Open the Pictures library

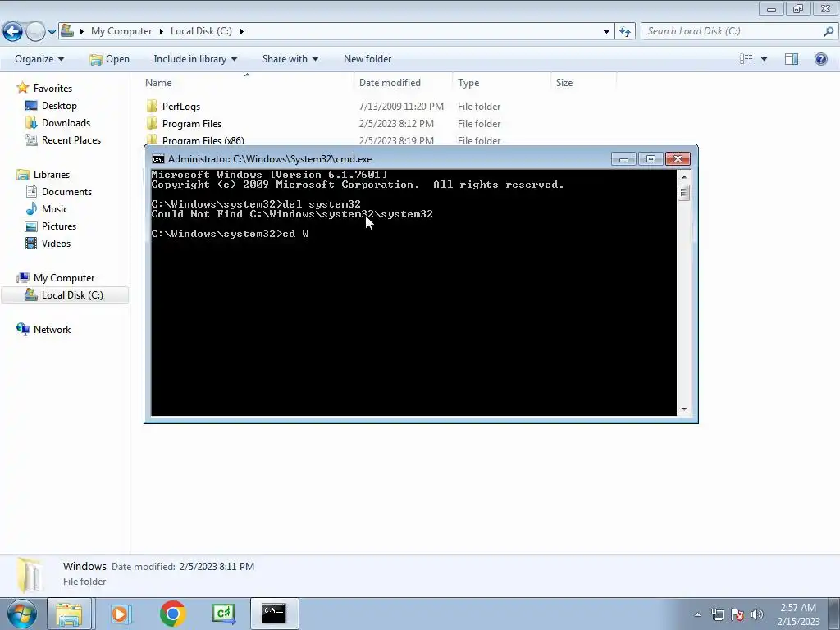click(x=59, y=226)
